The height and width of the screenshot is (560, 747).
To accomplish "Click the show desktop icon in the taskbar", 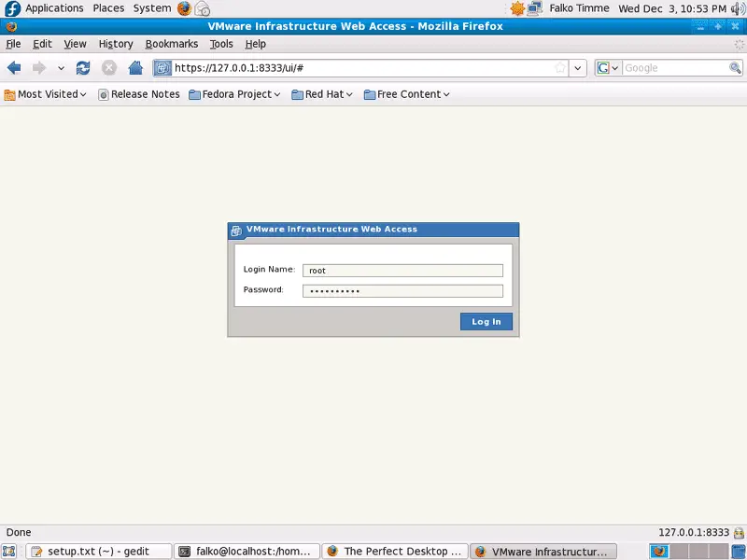I will point(9,552).
